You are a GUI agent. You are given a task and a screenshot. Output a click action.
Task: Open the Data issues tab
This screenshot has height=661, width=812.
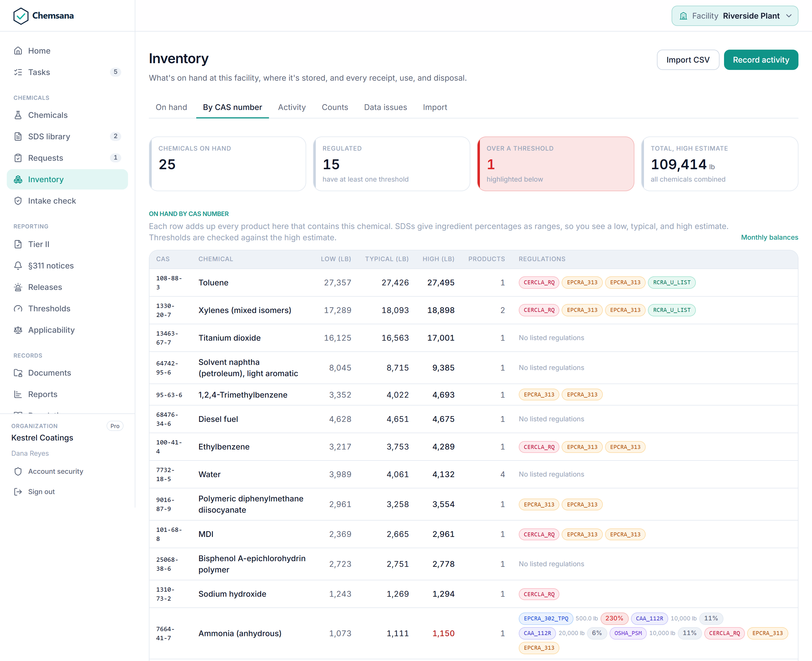click(x=385, y=107)
